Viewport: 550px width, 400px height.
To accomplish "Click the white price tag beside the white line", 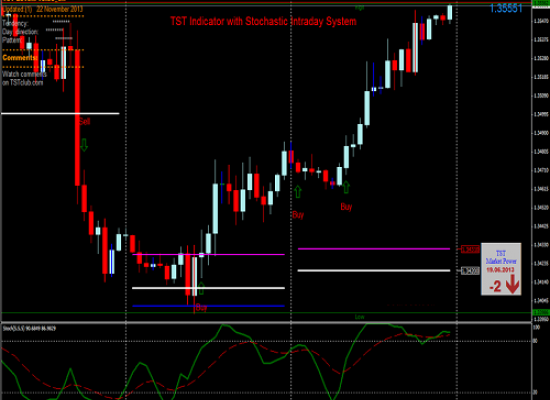I will coord(470,271).
